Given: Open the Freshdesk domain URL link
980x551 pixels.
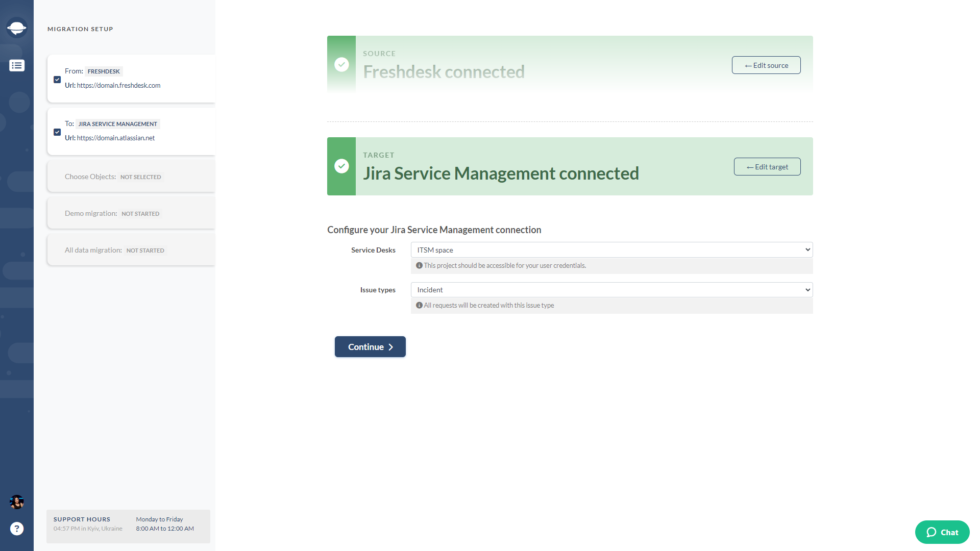Looking at the screenshot, I should pos(118,85).
